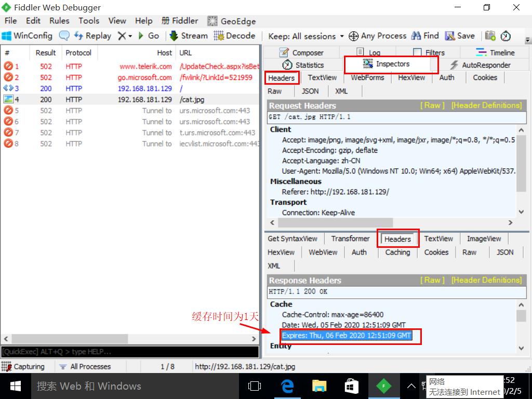Open the Windows Start menu
The height and width of the screenshot is (399, 532).
[x=16, y=386]
